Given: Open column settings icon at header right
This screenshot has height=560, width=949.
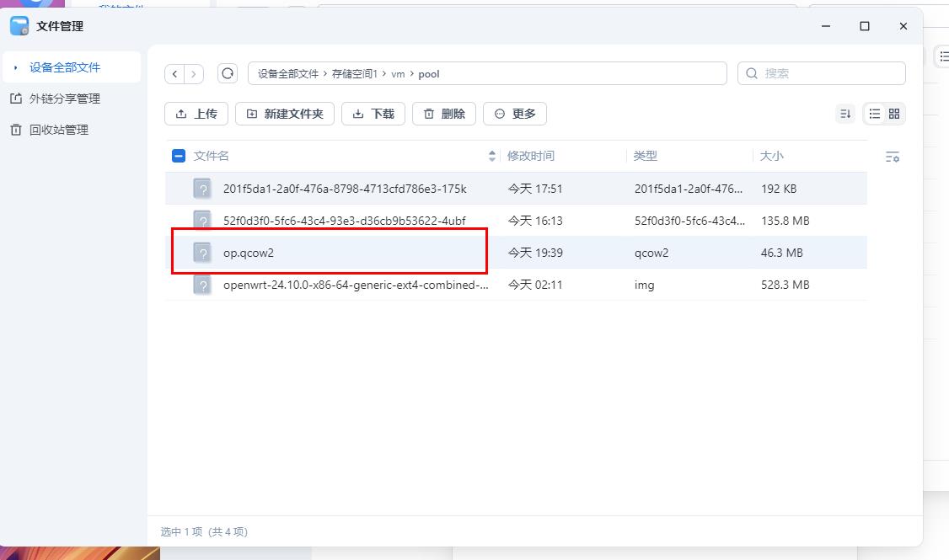Looking at the screenshot, I should click(x=893, y=157).
